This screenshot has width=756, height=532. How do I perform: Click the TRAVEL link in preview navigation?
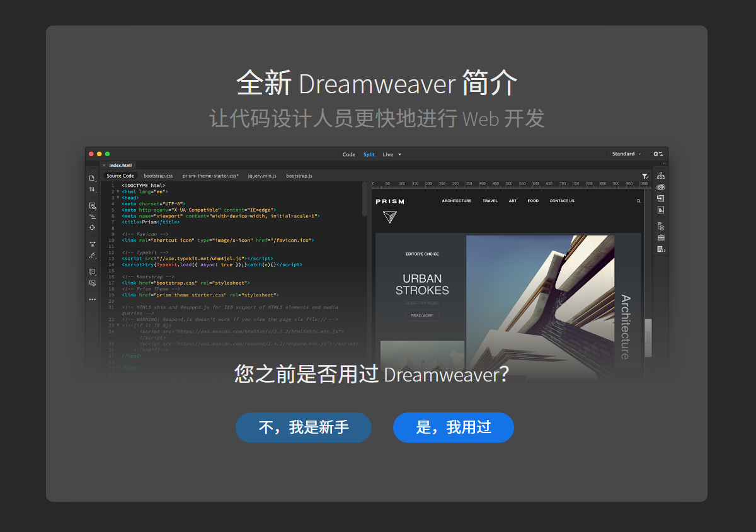(x=490, y=201)
